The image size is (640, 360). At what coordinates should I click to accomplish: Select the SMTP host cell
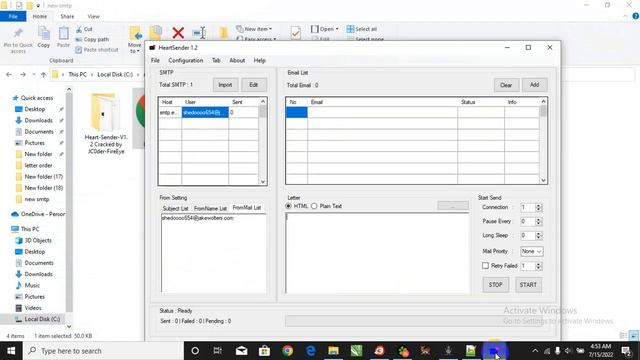click(x=170, y=112)
